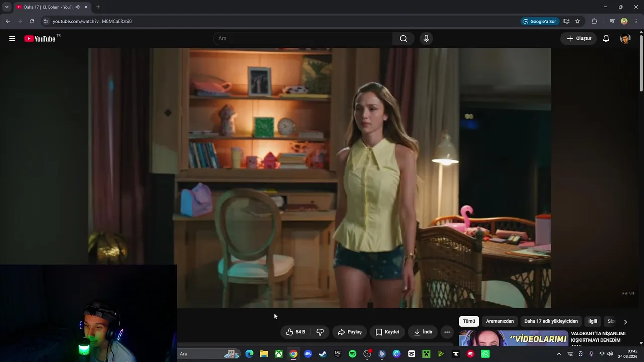The image size is (644, 362).
Task: Install app icon in the address bar
Action: pyautogui.click(x=567, y=21)
